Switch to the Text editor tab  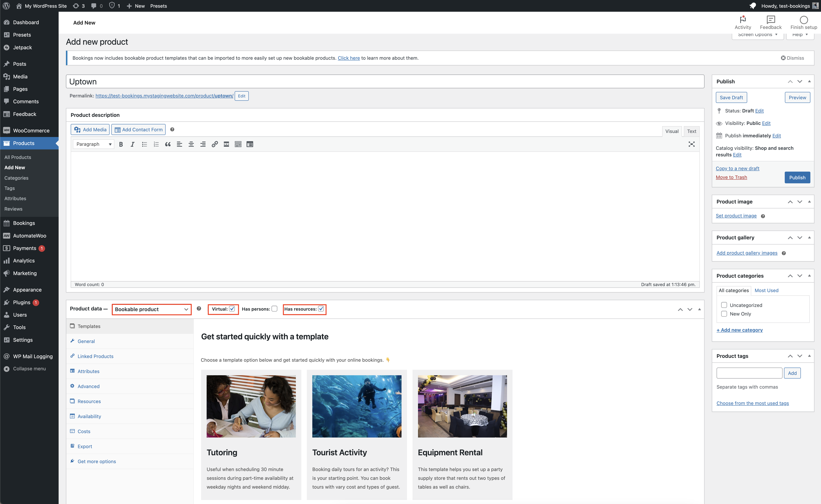(x=691, y=131)
